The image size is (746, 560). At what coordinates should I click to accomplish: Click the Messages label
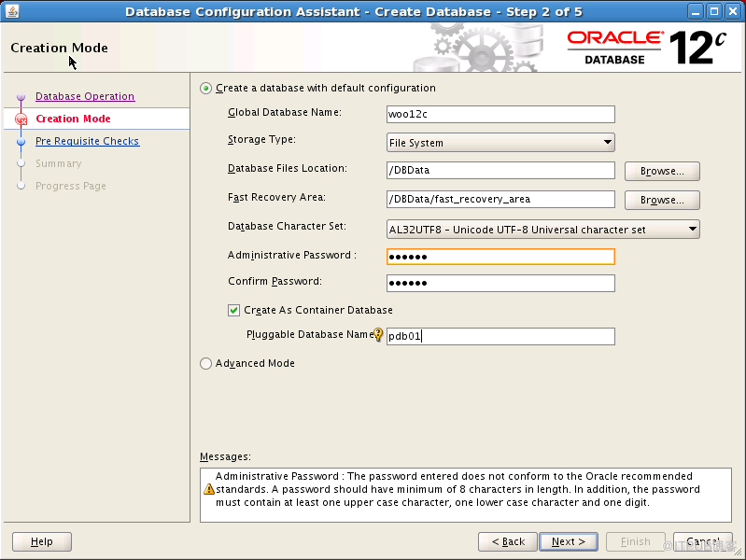tap(225, 456)
